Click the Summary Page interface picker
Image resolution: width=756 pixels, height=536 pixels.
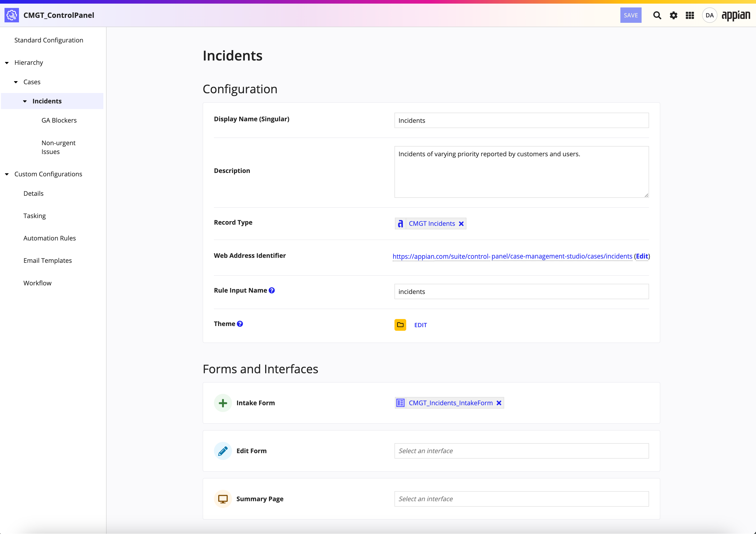tap(521, 499)
